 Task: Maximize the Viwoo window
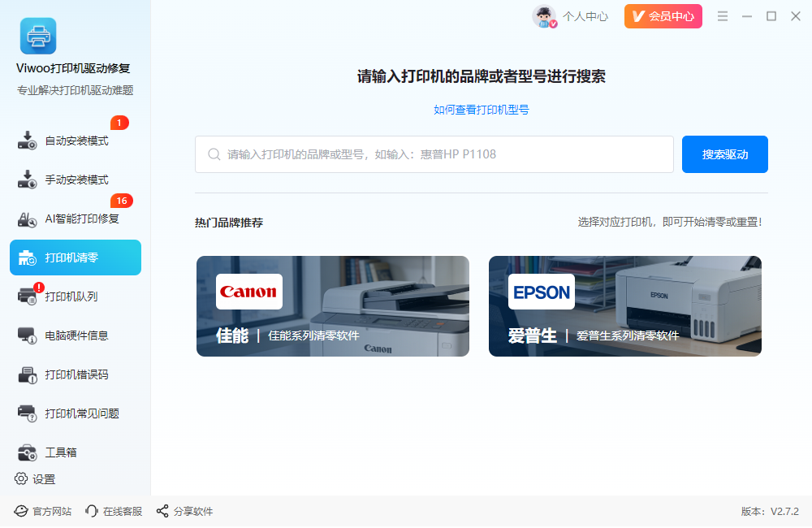tap(771, 16)
